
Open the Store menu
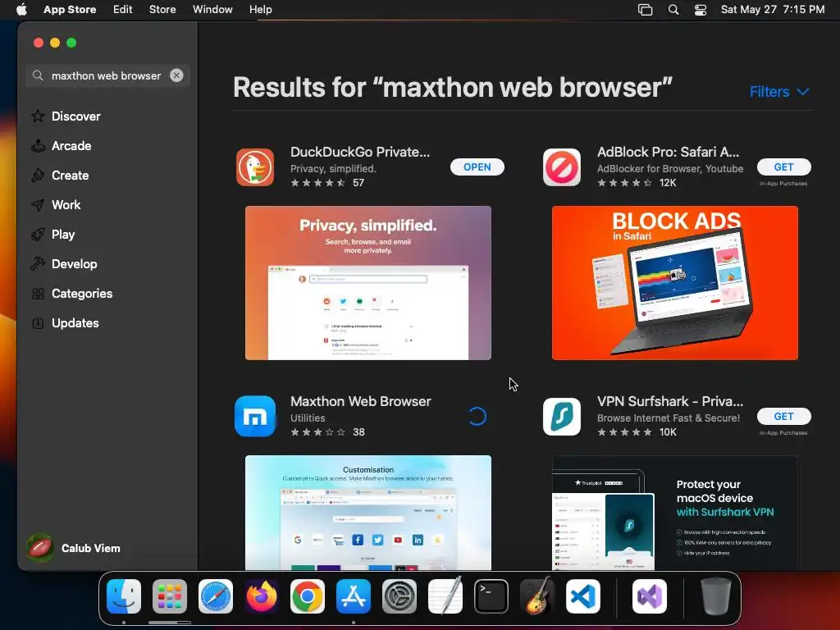coord(162,10)
